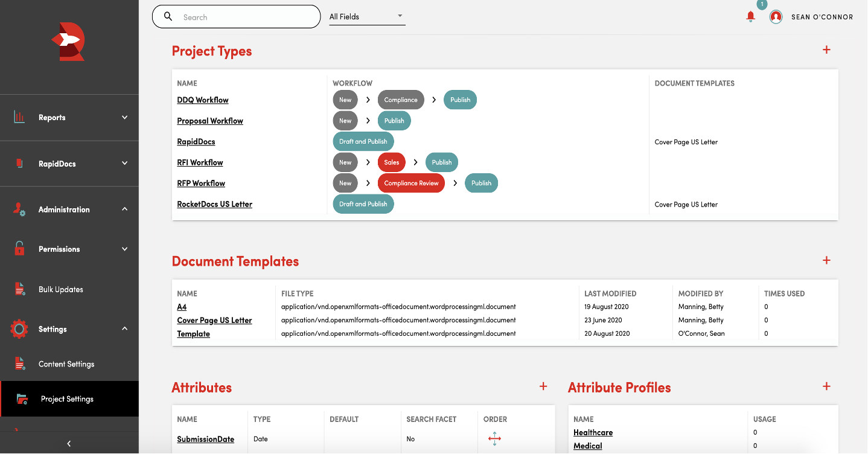Open the SubmissionDate attribute

205,439
